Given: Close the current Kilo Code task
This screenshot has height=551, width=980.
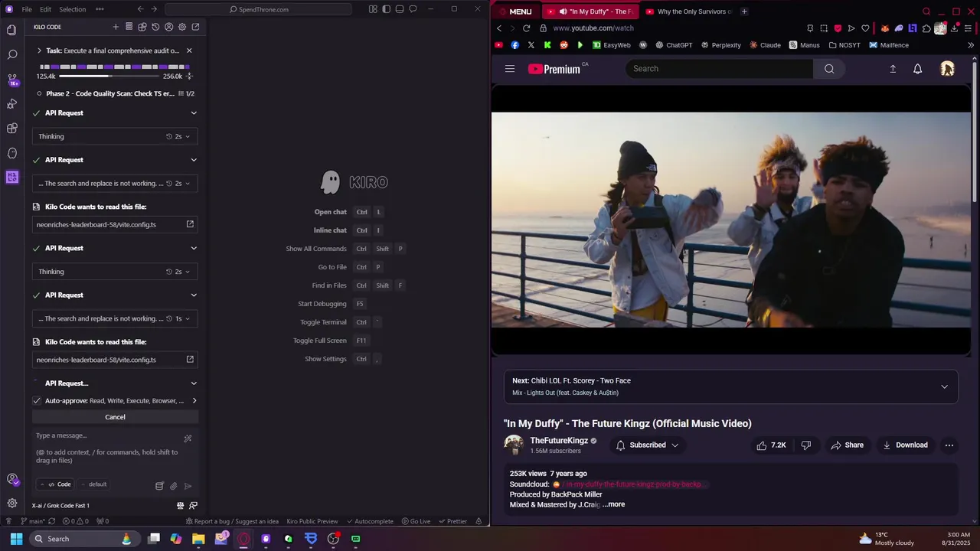Looking at the screenshot, I should coord(189,51).
